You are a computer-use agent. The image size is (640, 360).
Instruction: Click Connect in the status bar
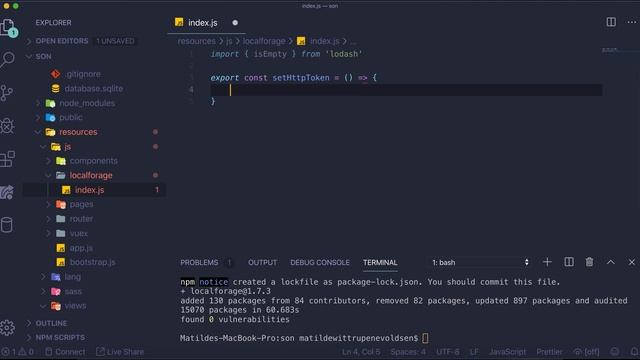(65, 352)
